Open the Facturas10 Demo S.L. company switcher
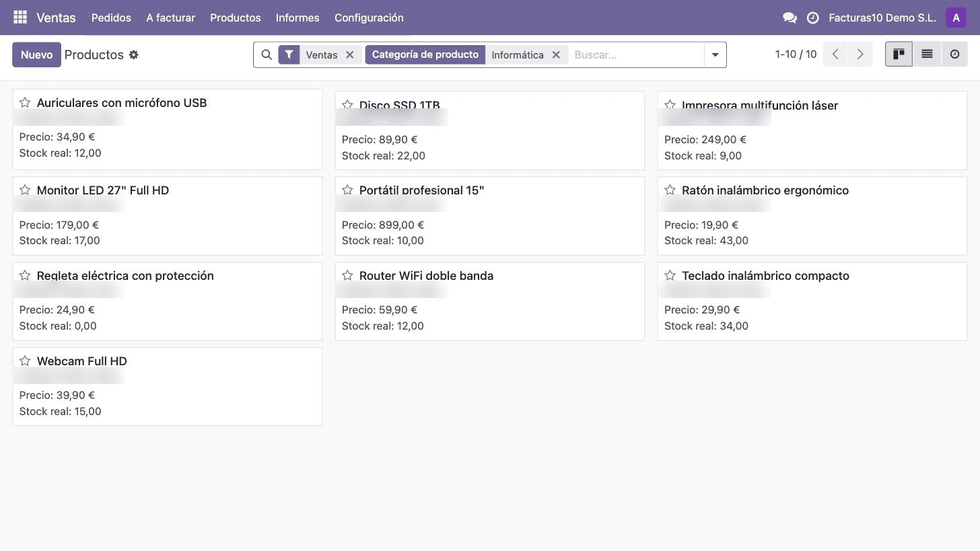 (x=882, y=18)
